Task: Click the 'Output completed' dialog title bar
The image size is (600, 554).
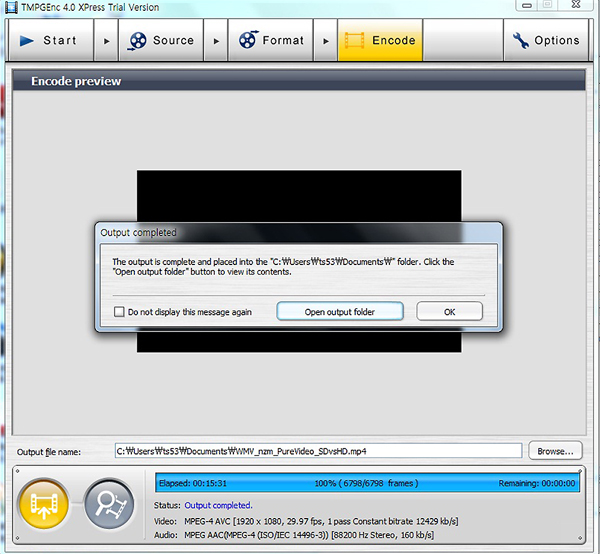Action: [x=299, y=232]
